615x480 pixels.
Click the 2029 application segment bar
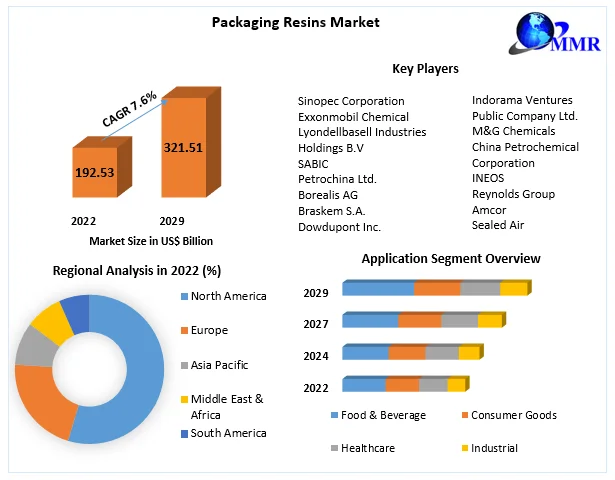pos(434,289)
